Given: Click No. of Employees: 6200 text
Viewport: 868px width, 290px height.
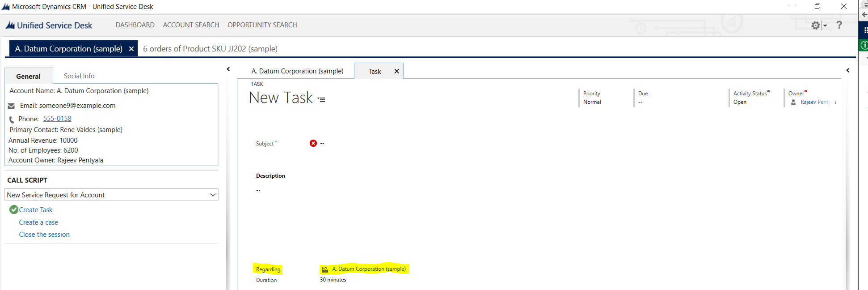Looking at the screenshot, I should pos(43,150).
